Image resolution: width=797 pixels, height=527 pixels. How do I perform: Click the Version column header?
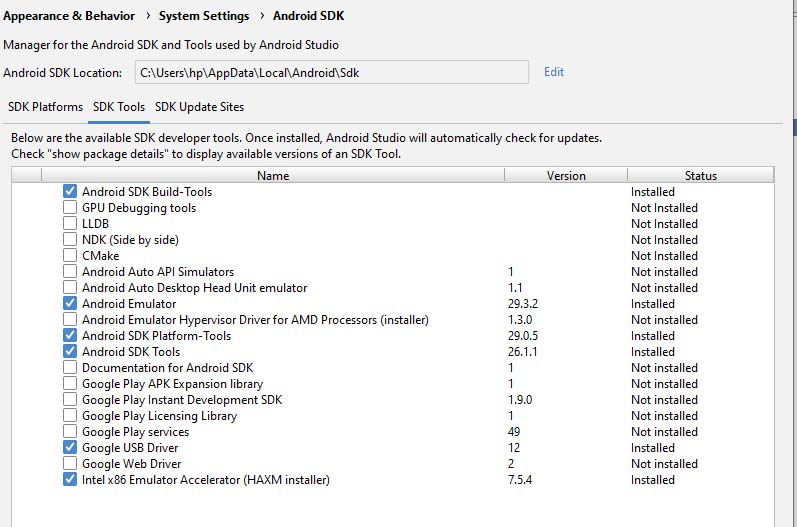tap(566, 176)
